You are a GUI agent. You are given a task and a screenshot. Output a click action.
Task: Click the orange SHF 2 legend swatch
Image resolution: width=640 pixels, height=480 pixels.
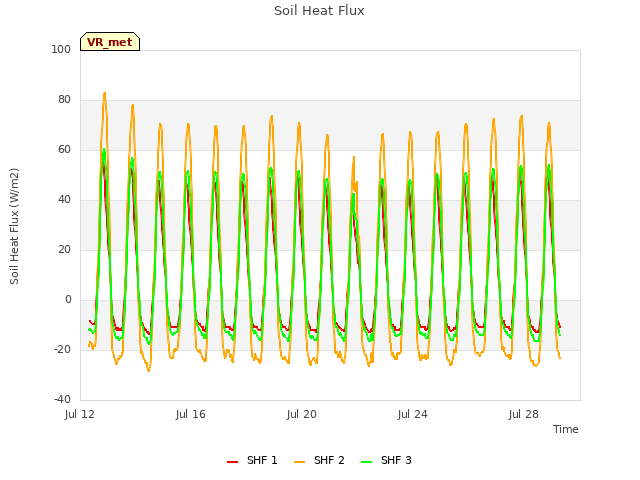(299, 462)
